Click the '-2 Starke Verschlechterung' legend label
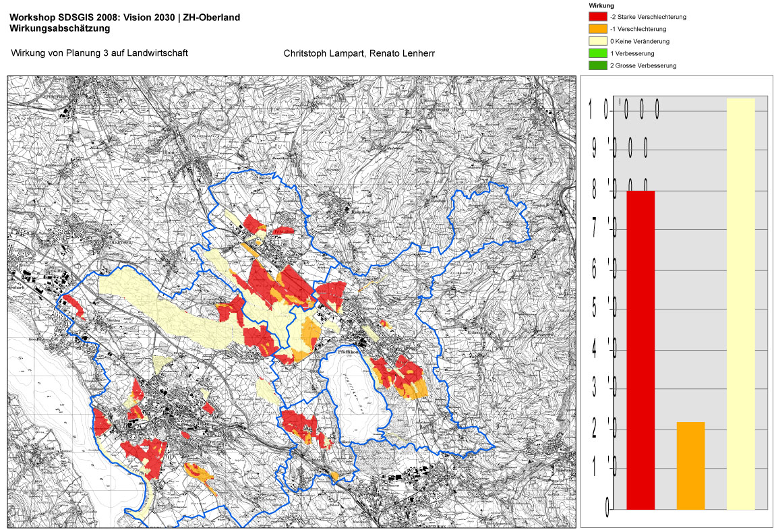This screenshot has height=532, width=774. [x=647, y=17]
